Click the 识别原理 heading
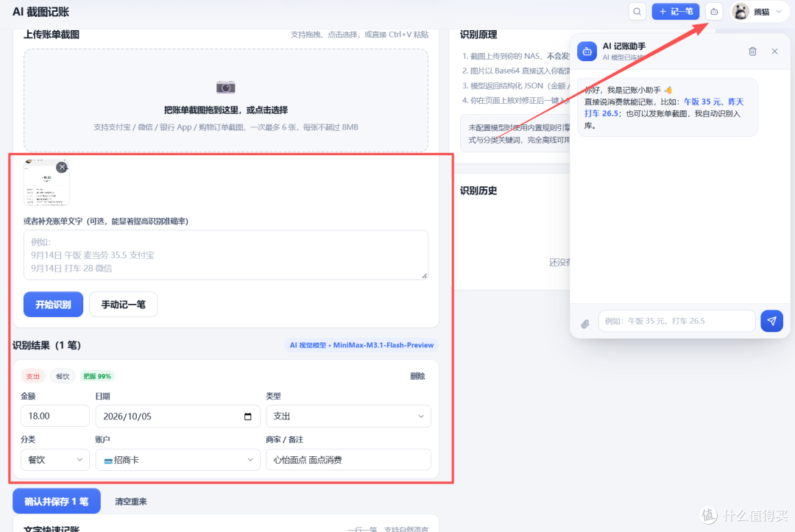This screenshot has width=795, height=532. [x=478, y=35]
